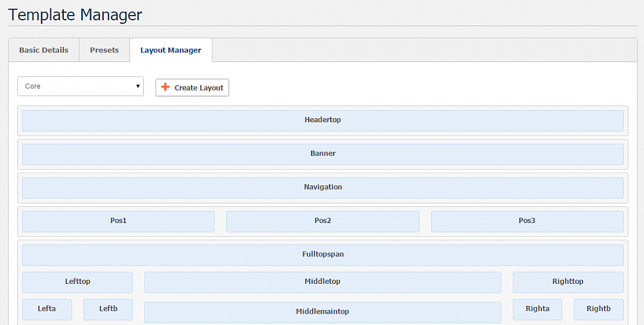
Task: Open the Presets tab
Action: [104, 50]
